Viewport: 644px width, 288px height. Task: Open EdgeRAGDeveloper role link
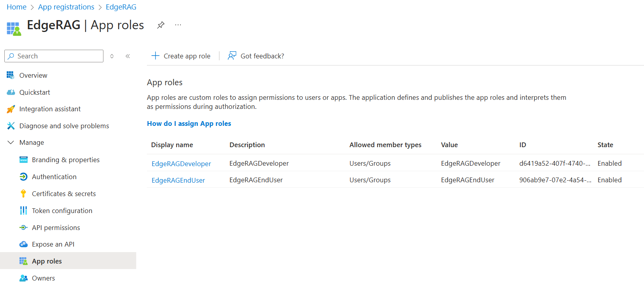tap(181, 164)
